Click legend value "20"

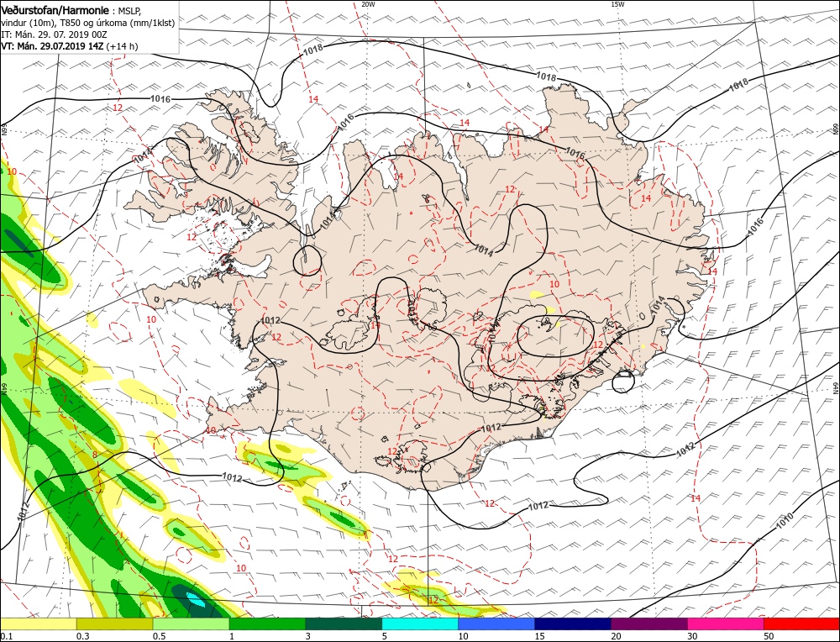pyautogui.click(x=616, y=636)
